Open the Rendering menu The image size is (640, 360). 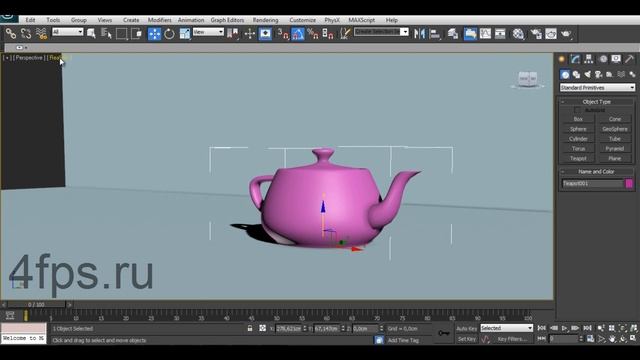pos(265,20)
